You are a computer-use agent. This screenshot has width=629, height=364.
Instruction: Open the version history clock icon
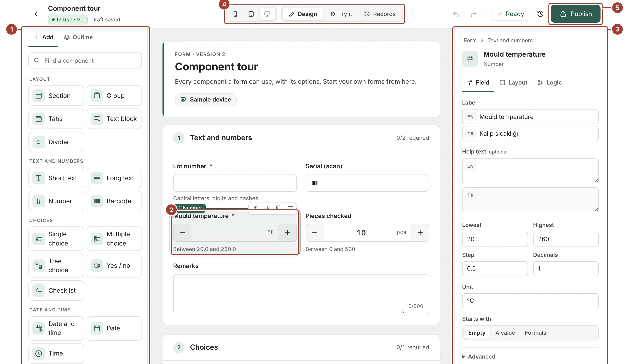tap(540, 14)
